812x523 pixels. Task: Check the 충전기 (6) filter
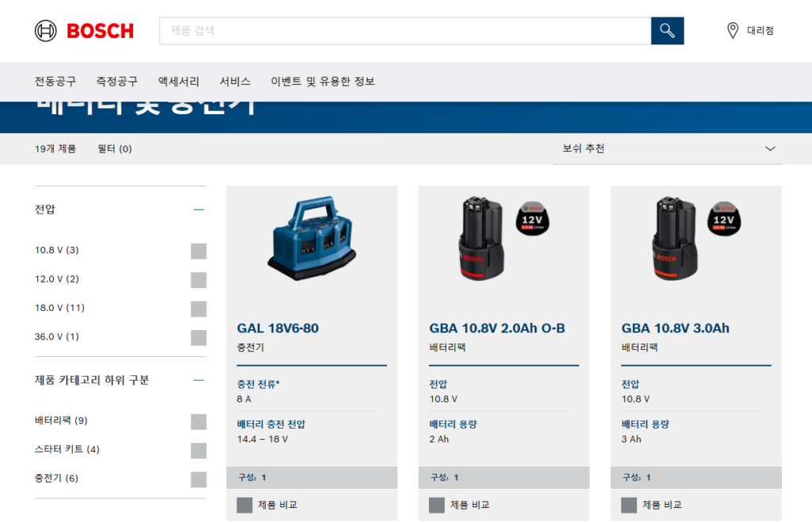pyautogui.click(x=199, y=479)
